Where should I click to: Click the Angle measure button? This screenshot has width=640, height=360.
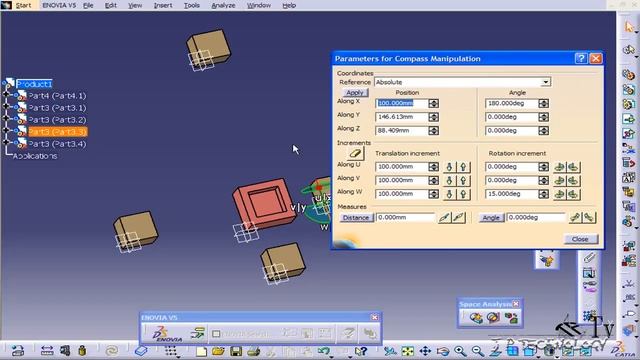(491, 218)
